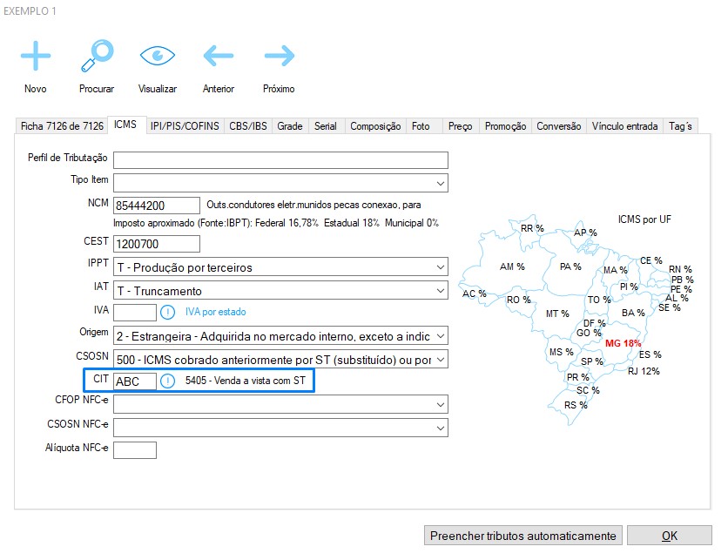Click the NCM input field
Image resolution: width=728 pixels, height=560 pixels.
pos(157,206)
